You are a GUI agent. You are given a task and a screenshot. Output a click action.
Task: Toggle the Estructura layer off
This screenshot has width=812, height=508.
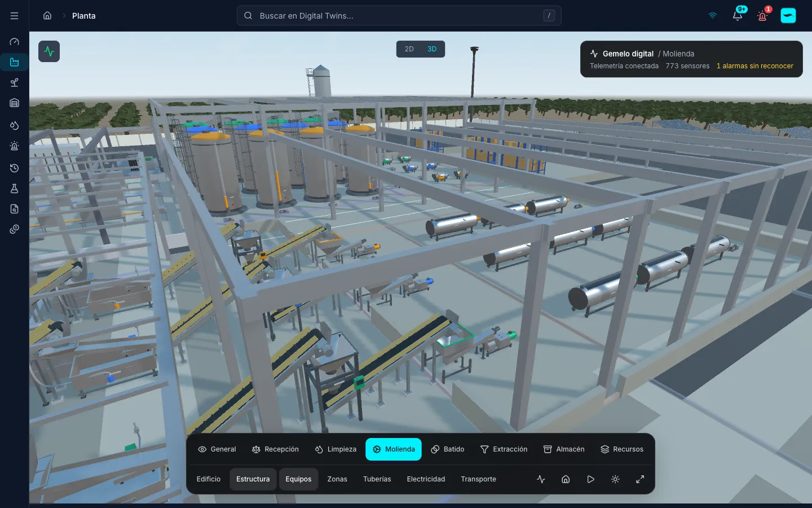pyautogui.click(x=253, y=479)
